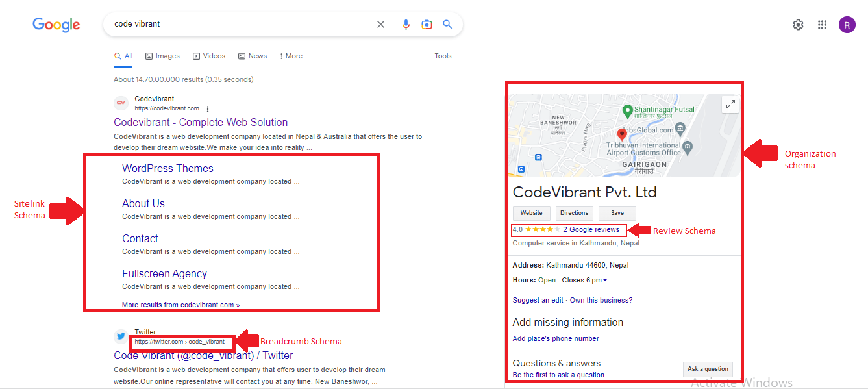
Task: Open the WordPress Themes sitelink
Action: tap(167, 168)
